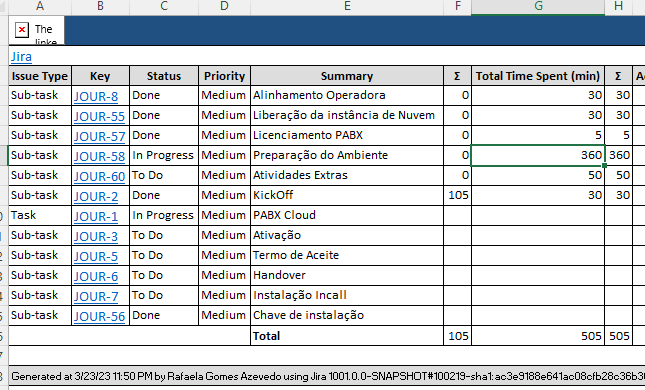Open the JOUR-7 issue link

96,296
